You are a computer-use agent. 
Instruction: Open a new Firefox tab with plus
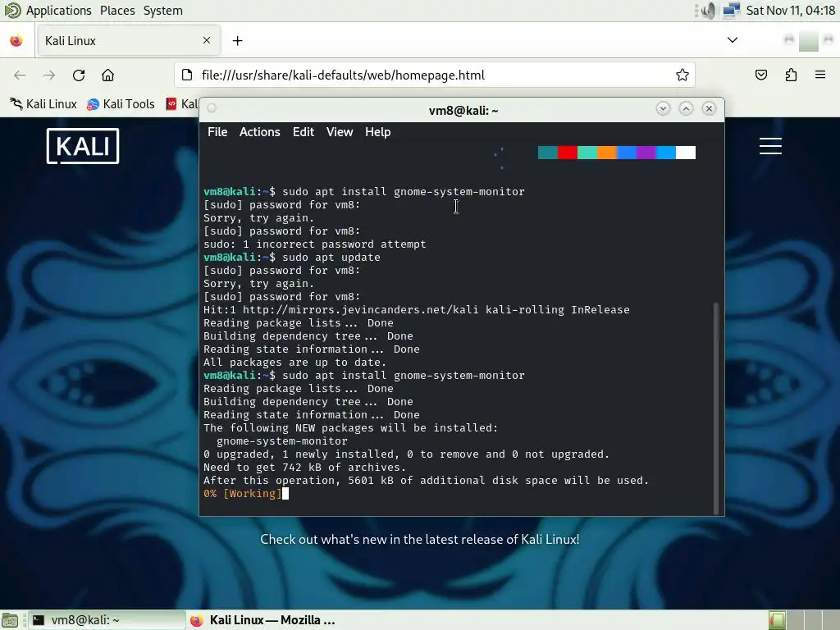point(237,41)
